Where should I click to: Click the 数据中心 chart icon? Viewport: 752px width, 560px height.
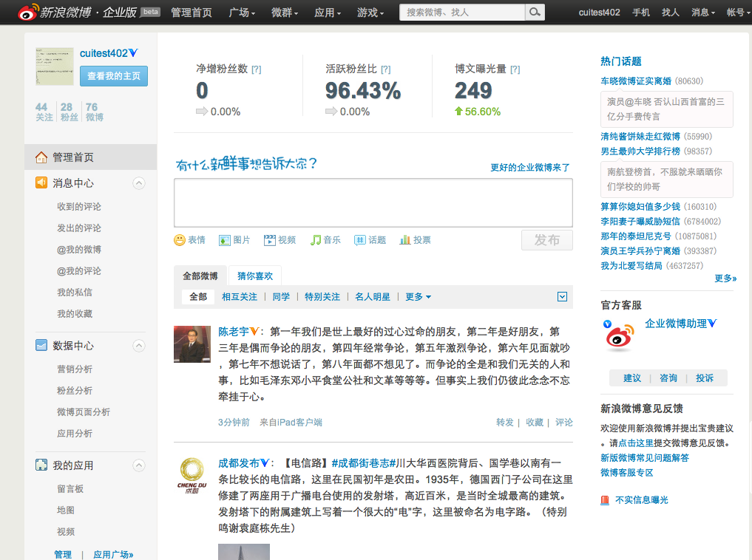pyautogui.click(x=41, y=345)
